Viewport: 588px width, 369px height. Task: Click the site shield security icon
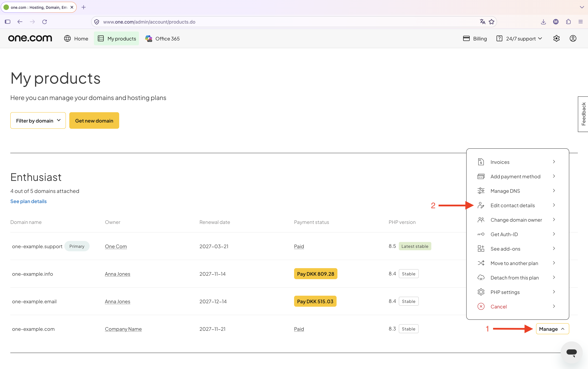[97, 22]
